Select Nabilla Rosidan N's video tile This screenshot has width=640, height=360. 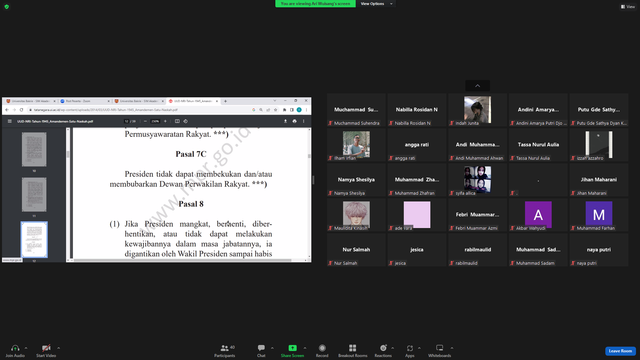(x=417, y=110)
